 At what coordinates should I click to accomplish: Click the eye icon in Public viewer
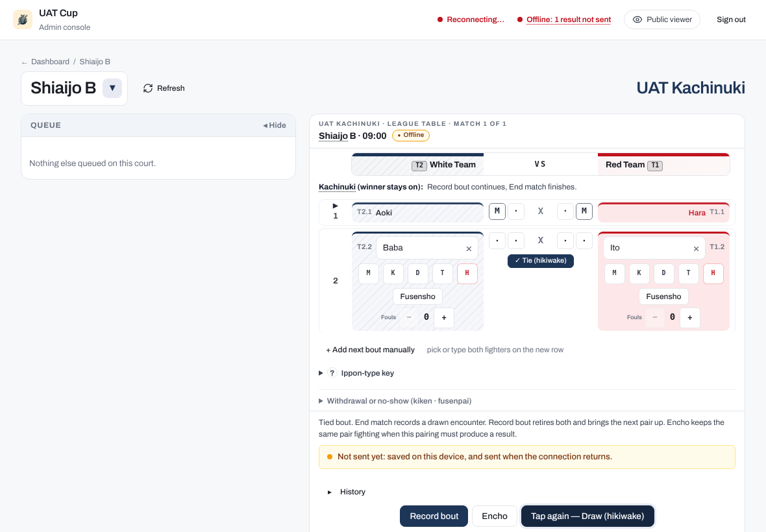pyautogui.click(x=637, y=19)
